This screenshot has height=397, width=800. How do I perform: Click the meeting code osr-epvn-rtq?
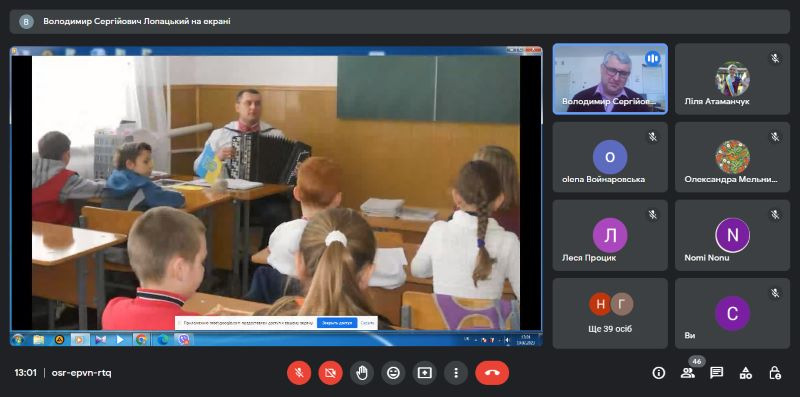pos(82,373)
